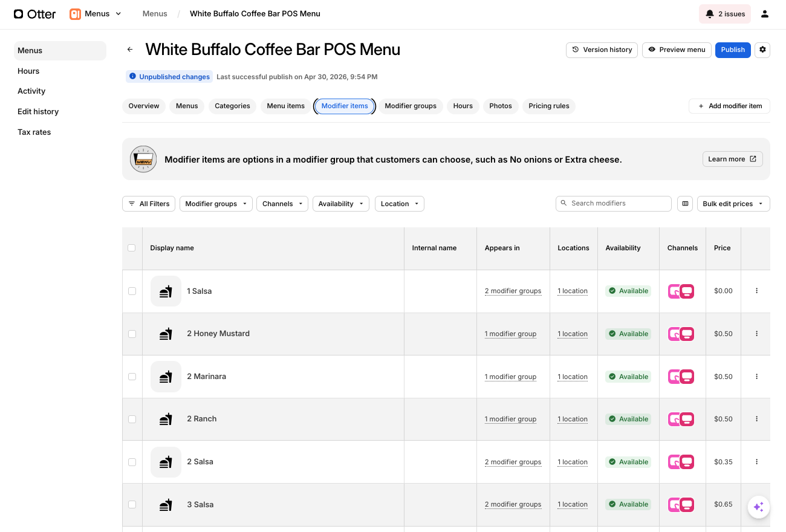The height and width of the screenshot is (532, 786).
Task: Check the 1 Salsa row checkbox
Action: 132,291
